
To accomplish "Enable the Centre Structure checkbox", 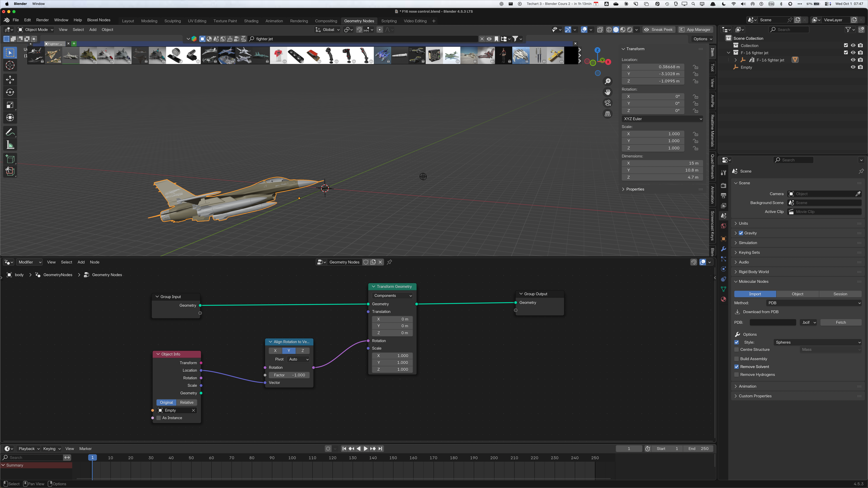I will click(737, 350).
